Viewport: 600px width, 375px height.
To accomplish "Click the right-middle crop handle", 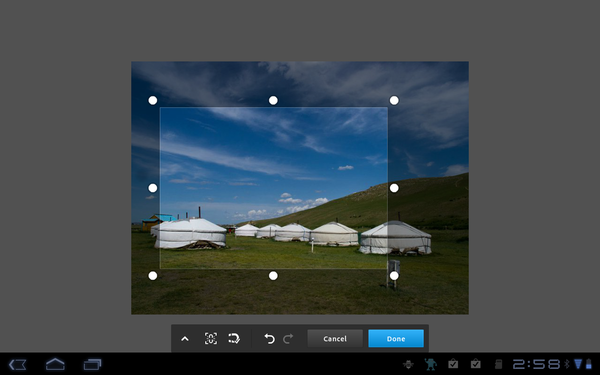I will (x=394, y=188).
